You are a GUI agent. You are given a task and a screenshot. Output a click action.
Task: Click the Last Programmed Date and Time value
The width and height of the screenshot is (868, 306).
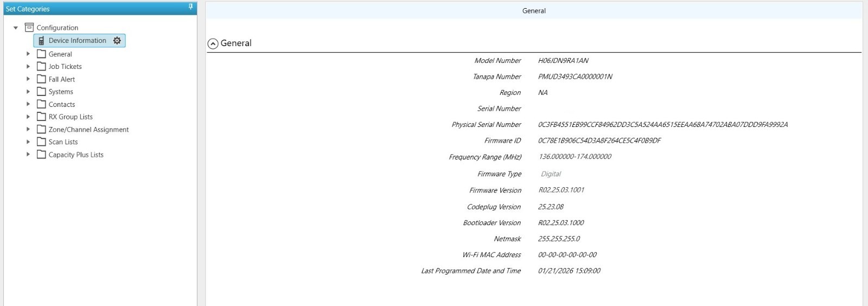pos(569,271)
